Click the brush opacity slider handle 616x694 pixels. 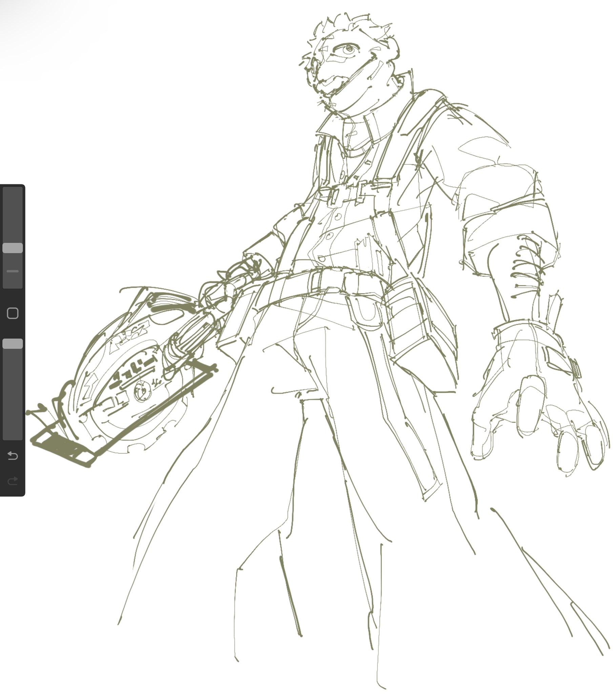click(13, 344)
